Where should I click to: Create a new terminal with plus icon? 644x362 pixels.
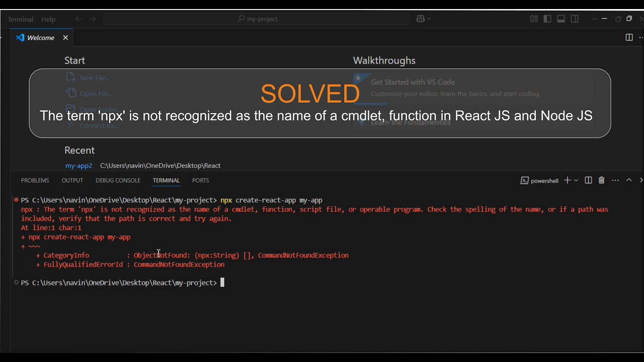tap(567, 180)
